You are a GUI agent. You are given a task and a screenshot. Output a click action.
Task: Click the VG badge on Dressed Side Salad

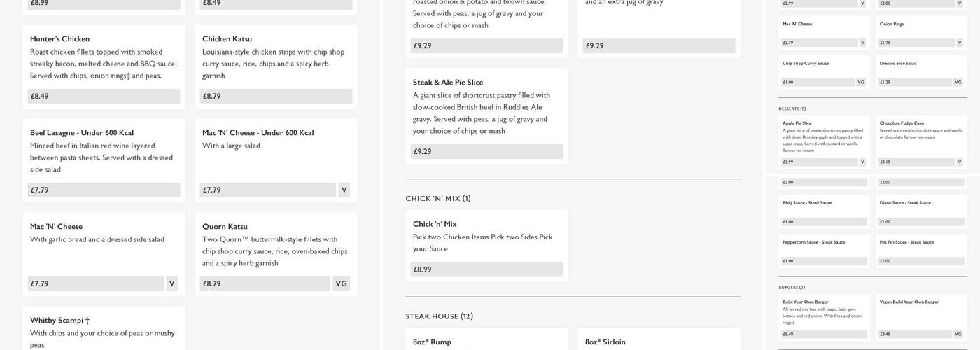958,82
